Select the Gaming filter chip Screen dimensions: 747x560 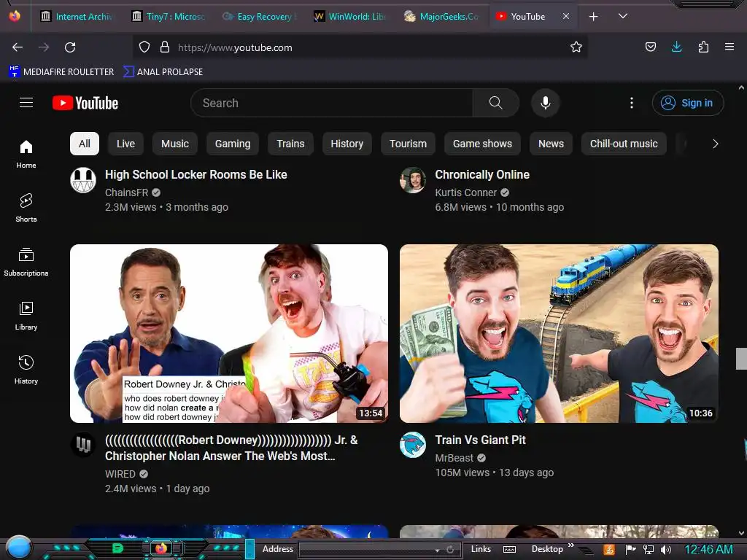tap(233, 144)
